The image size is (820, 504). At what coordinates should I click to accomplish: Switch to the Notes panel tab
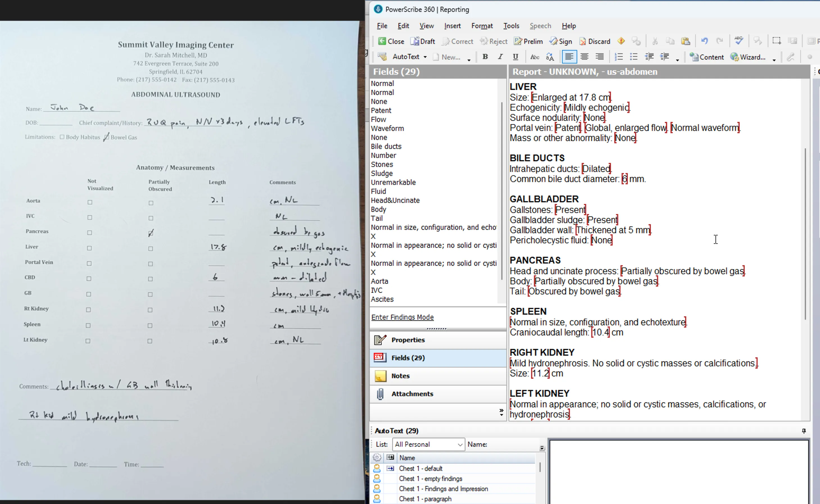(x=400, y=376)
